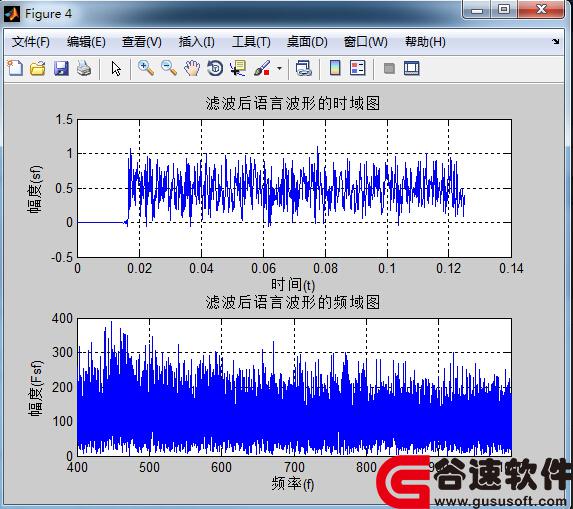Dock figure using corner arrow
The width and height of the screenshot is (573, 509).
555,41
